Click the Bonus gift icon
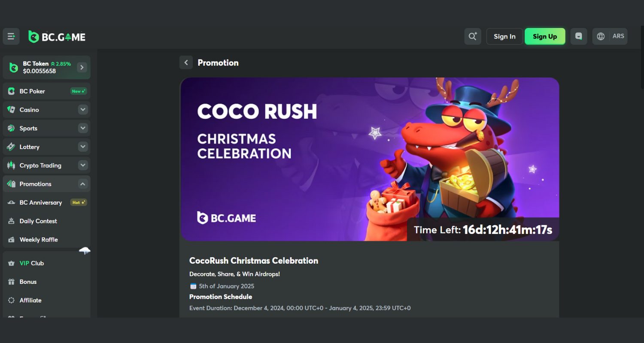Image resolution: width=644 pixels, height=343 pixels. pos(12,282)
